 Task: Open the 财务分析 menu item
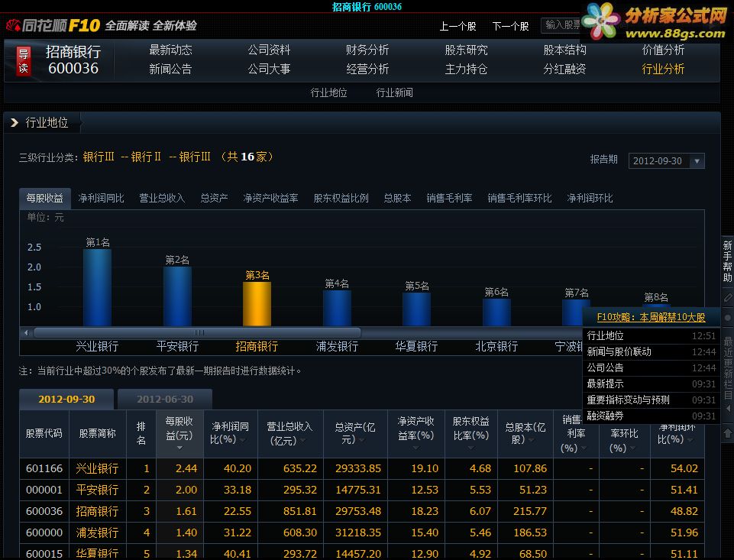[x=367, y=50]
